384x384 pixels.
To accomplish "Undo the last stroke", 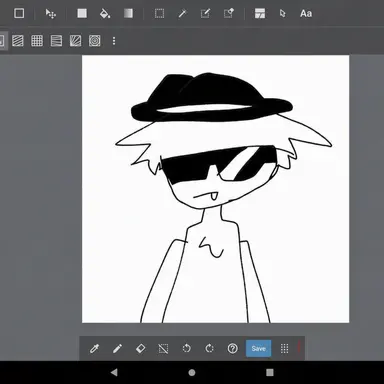I will pyautogui.click(x=187, y=349).
